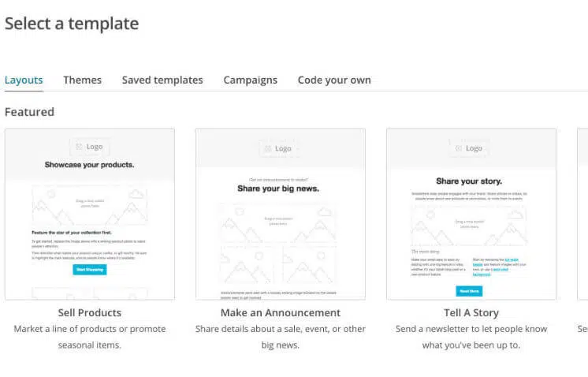Viewport: 588px width, 377px height.
Task: Switch to the Themes tab
Action: coord(82,80)
